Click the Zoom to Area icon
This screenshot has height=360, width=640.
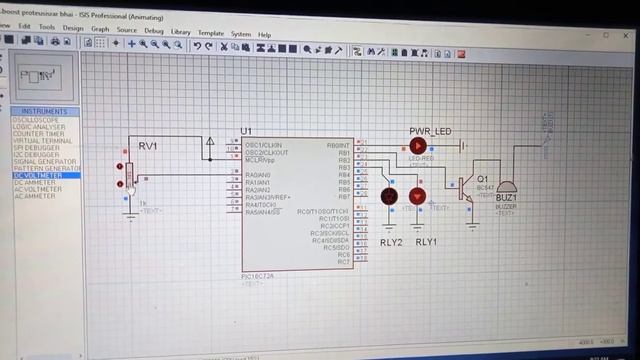178,45
